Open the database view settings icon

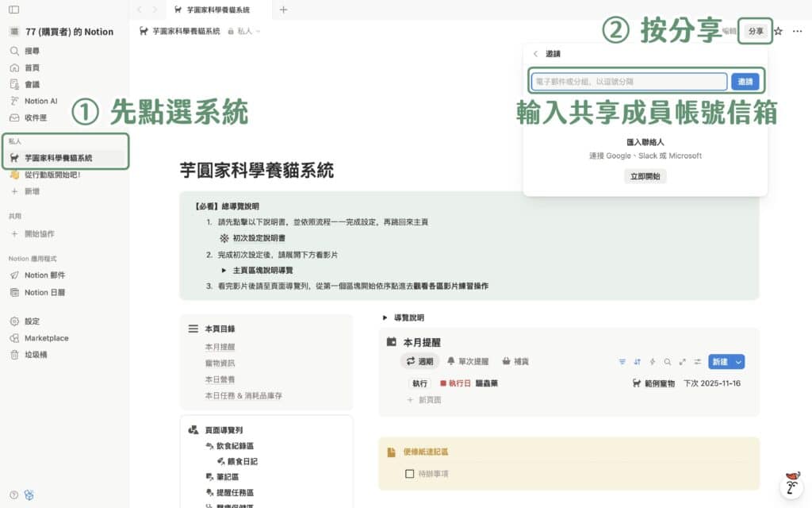[697, 362]
